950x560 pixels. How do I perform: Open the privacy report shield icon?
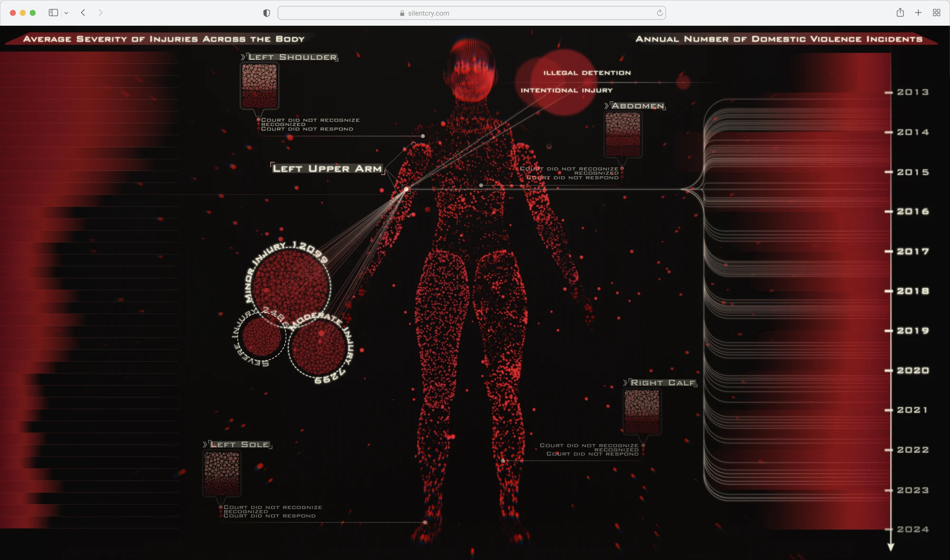click(x=266, y=13)
